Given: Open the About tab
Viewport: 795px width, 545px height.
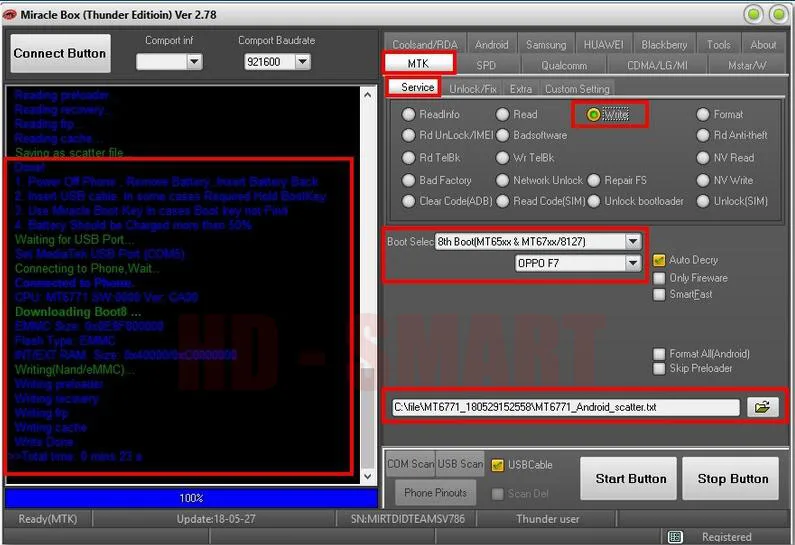Looking at the screenshot, I should click(763, 45).
